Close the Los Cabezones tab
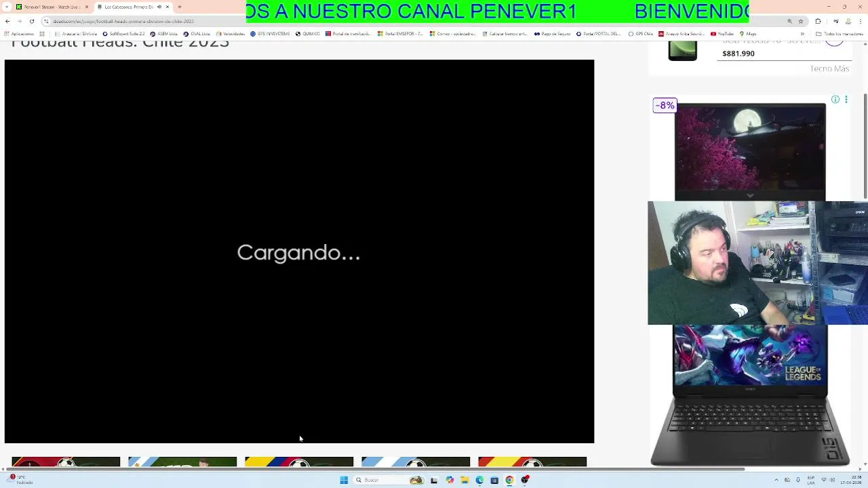Viewport: 868px width, 488px height. (x=167, y=7)
